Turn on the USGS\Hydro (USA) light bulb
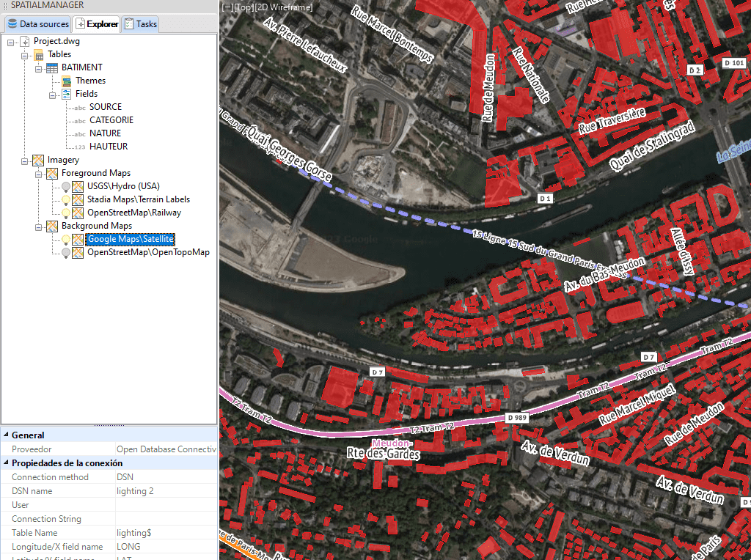This screenshot has width=751, height=560. coord(66,187)
